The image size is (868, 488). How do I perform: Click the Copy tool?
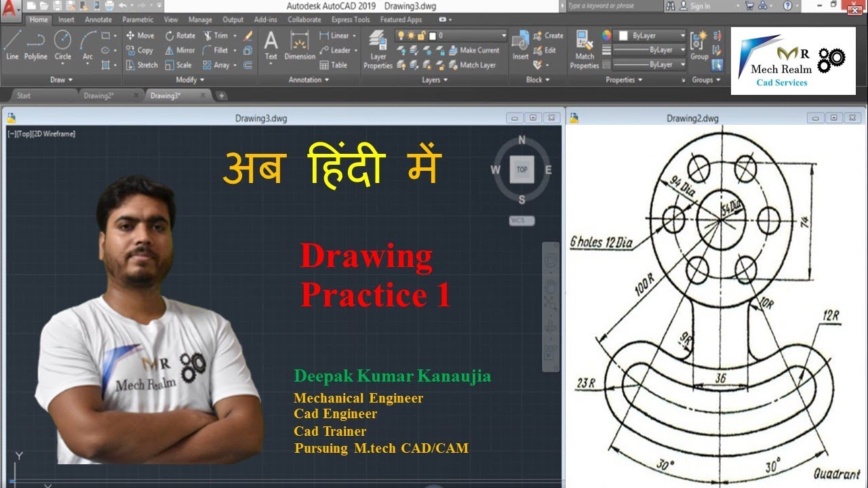[x=140, y=50]
